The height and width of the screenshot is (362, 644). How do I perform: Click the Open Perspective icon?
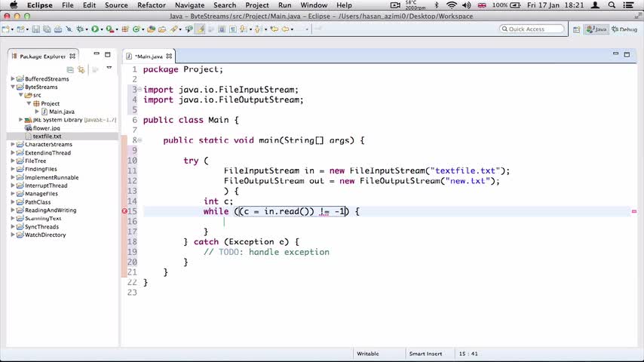pos(577,29)
